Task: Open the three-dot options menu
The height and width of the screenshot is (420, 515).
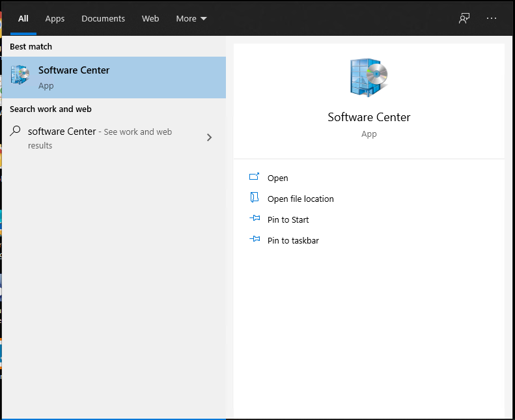Action: click(492, 18)
